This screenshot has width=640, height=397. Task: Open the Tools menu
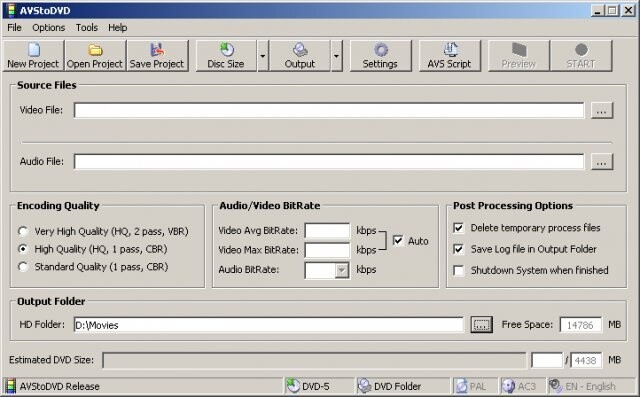[87, 28]
